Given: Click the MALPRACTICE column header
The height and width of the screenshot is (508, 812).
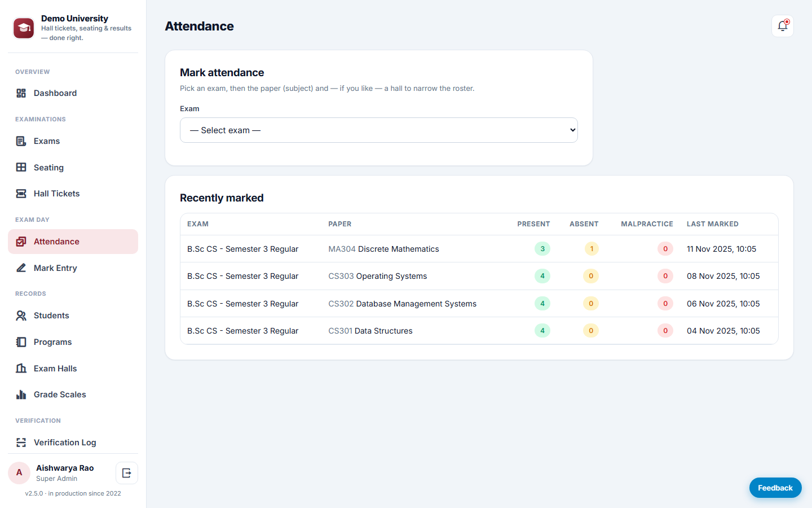Looking at the screenshot, I should pos(647,224).
